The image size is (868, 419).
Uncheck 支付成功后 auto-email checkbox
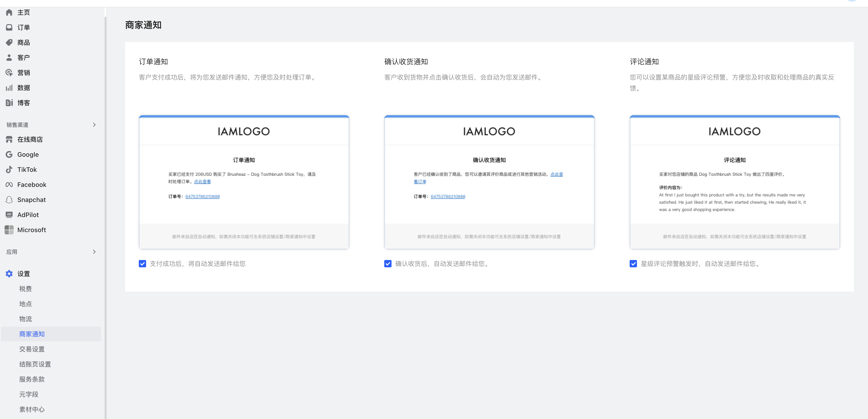coord(142,264)
